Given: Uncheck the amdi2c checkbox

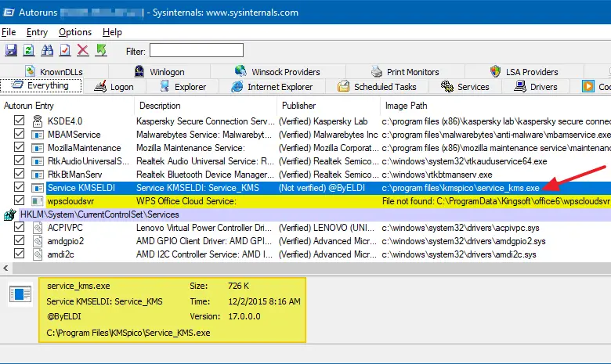Looking at the screenshot, I should pos(19,254).
